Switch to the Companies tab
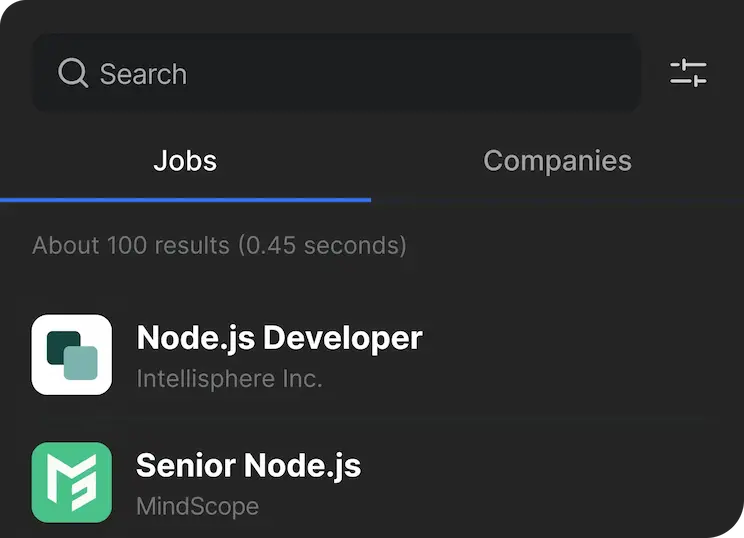 click(x=557, y=161)
